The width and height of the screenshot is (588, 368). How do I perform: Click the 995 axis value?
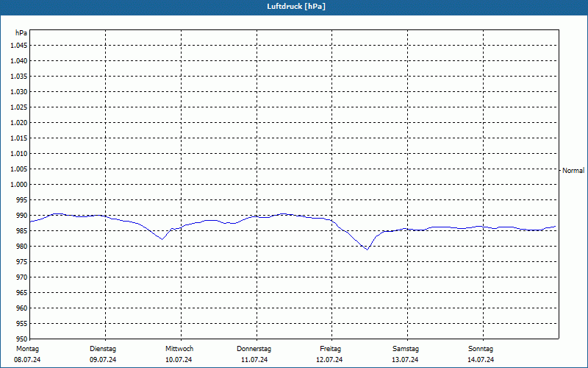tap(22, 199)
